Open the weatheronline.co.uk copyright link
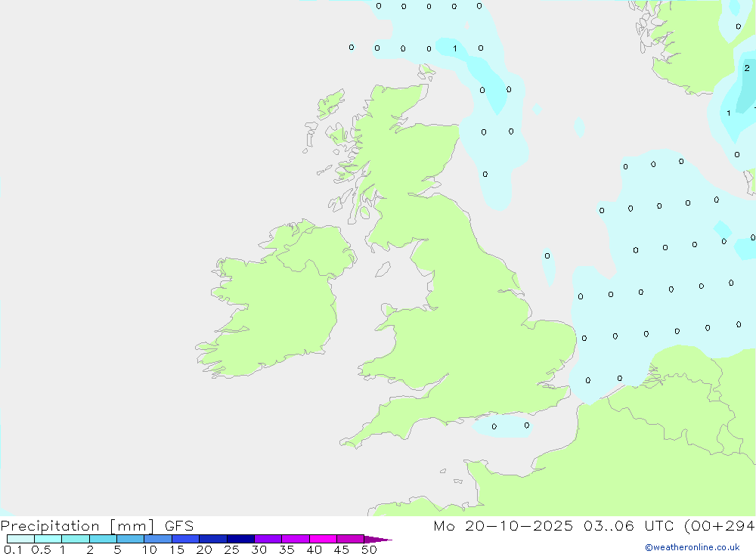Image resolution: width=756 pixels, height=554 pixels. [692, 547]
